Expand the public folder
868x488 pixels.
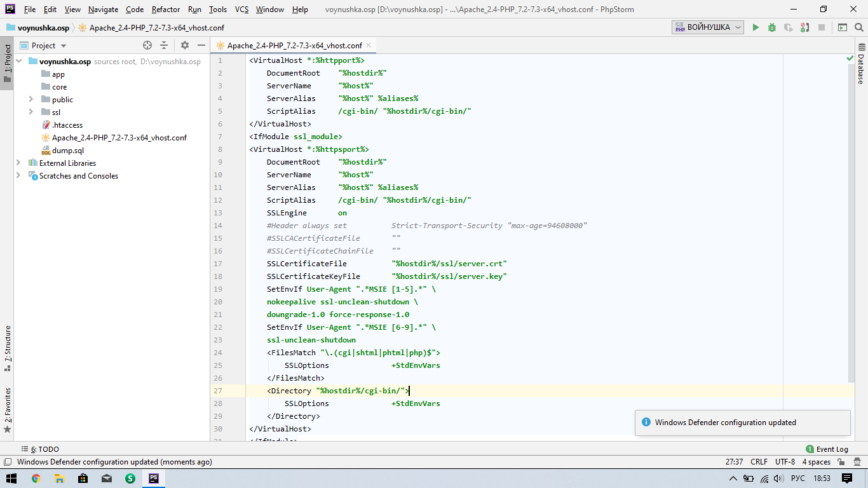pos(31,99)
